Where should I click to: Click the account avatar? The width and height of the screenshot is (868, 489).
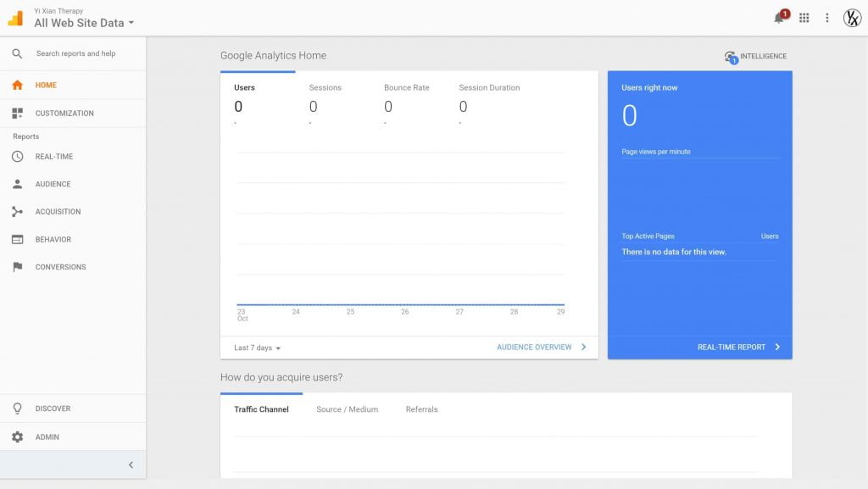click(852, 19)
